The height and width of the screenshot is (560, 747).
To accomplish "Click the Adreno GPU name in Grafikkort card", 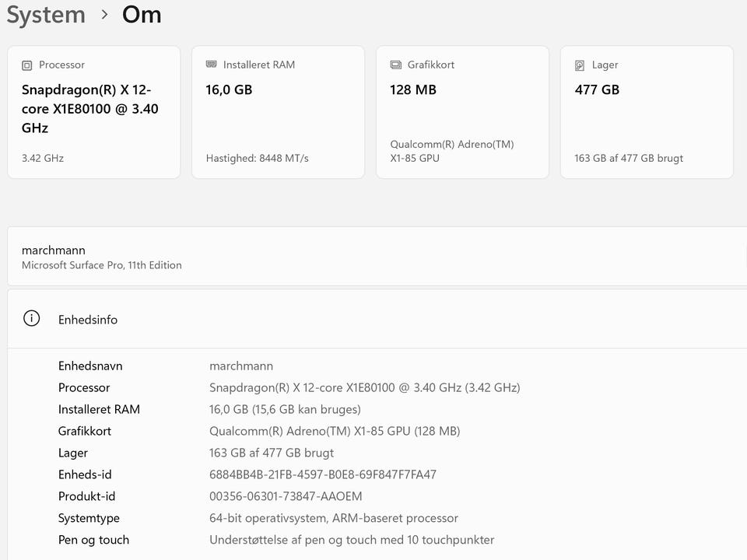I will click(x=452, y=151).
